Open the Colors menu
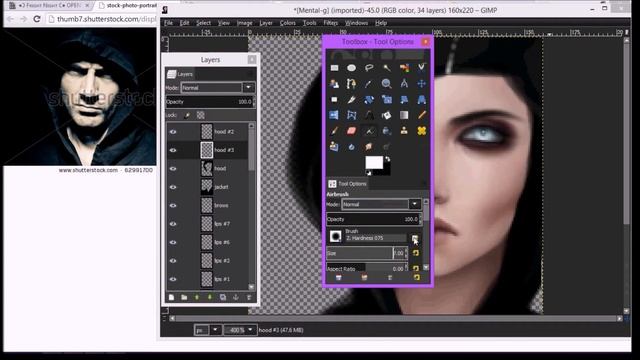Screen dimensions: 640x360 coord(287,23)
